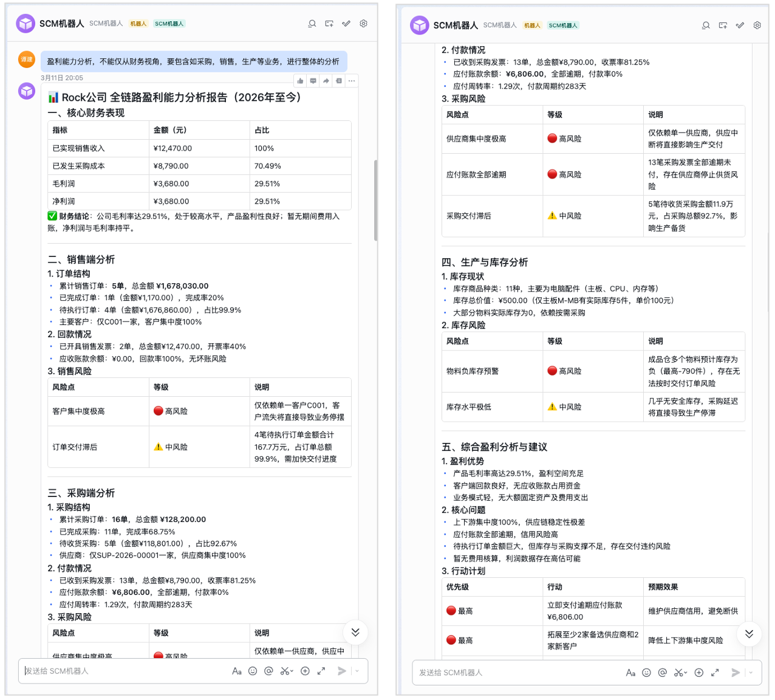Open the chat search icon
Viewport: 775px width, 700px height.
click(x=312, y=24)
